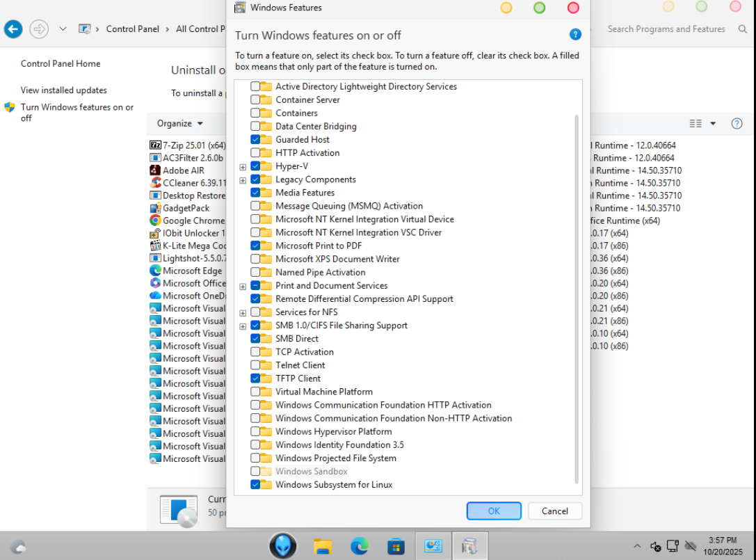
Task: Click Cancel in Windows Features dialog
Action: [x=554, y=511]
